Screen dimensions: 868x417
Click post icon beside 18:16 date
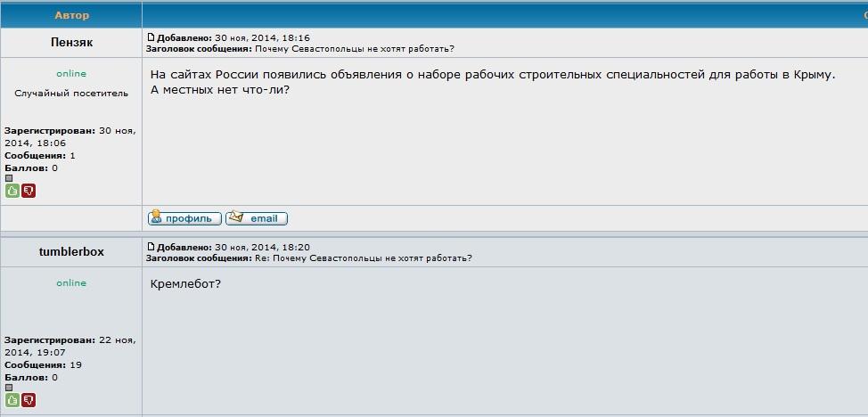pyautogui.click(x=151, y=37)
